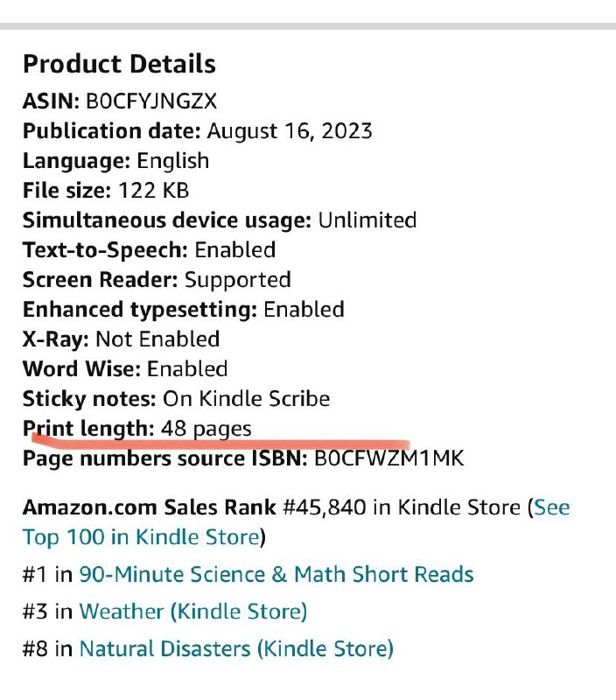Click the Enhanced typesetting label
Viewport: 616px width, 700px height.
click(x=140, y=311)
